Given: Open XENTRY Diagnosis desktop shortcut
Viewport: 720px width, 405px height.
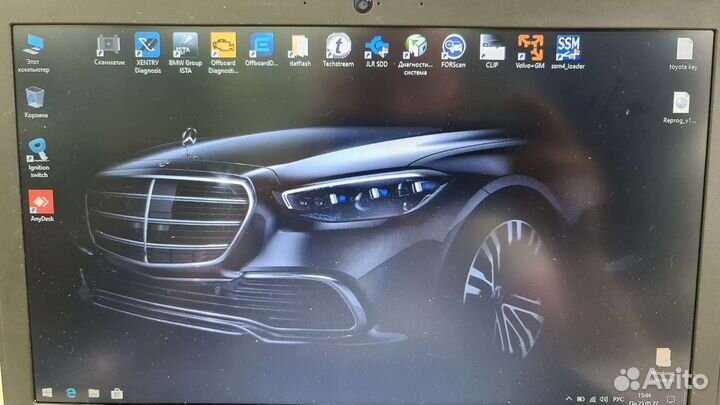Looking at the screenshot, I should click(x=147, y=47).
